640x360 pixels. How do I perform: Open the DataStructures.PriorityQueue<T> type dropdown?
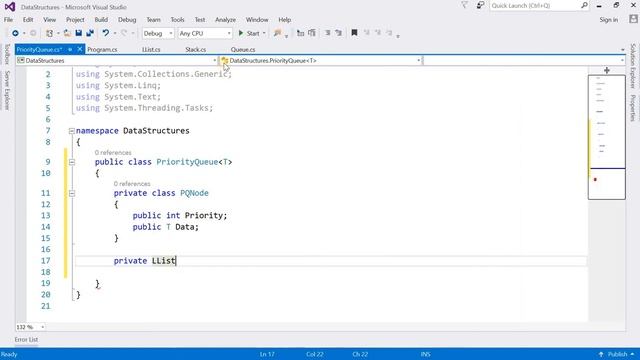pos(321,60)
